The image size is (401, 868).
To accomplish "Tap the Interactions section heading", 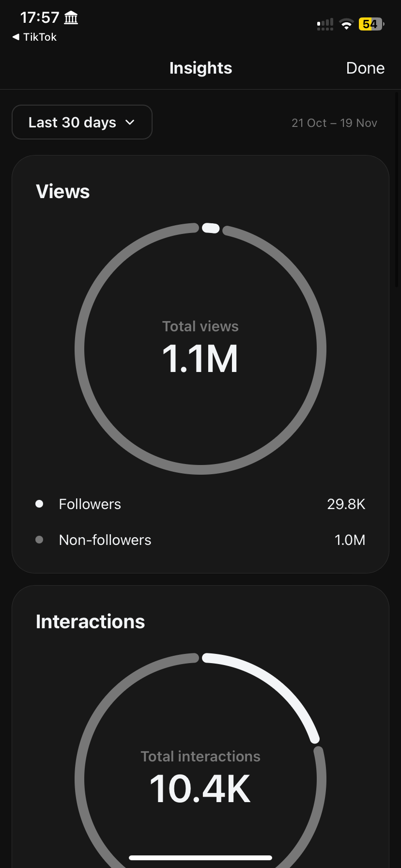I will point(91,621).
